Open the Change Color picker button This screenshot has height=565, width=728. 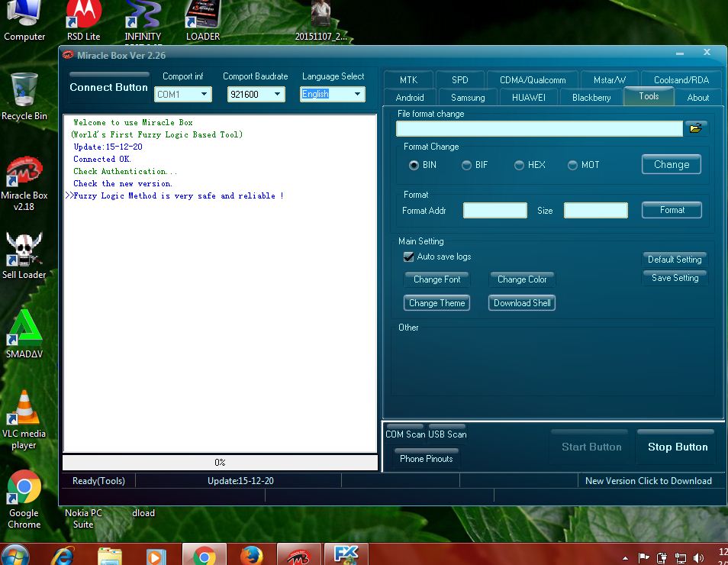(x=522, y=279)
